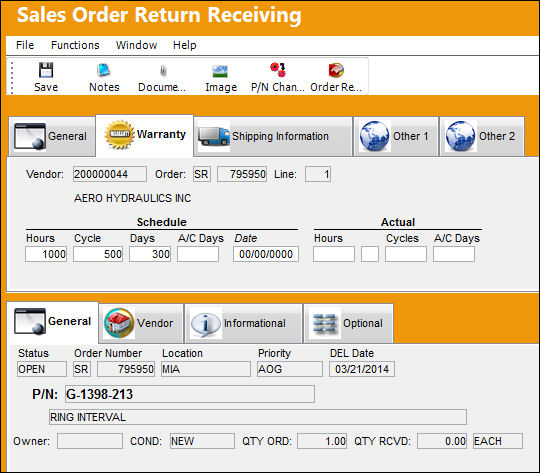This screenshot has width=540, height=473.
Task: Click the unit field showing EACH
Action: [498, 441]
